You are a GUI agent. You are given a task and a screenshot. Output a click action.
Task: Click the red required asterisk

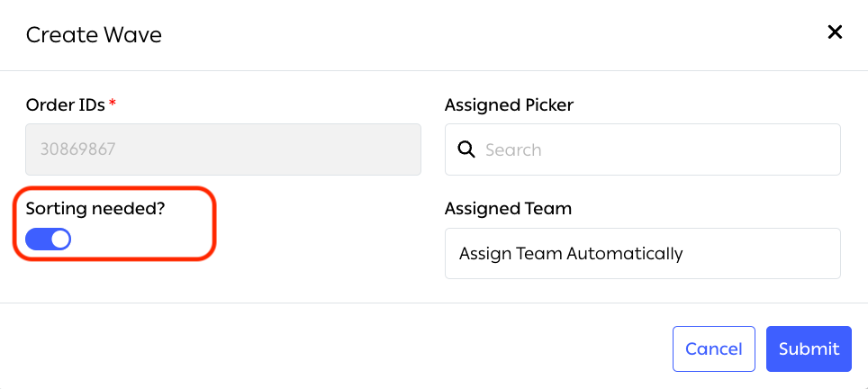pyautogui.click(x=113, y=104)
